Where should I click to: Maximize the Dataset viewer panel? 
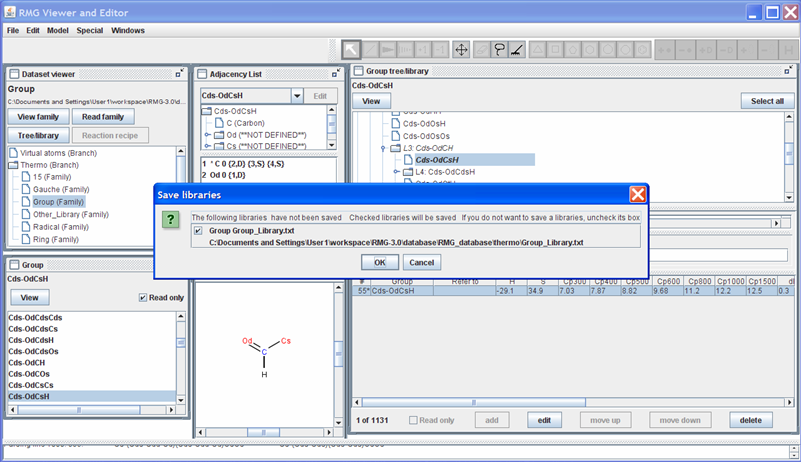click(x=179, y=74)
